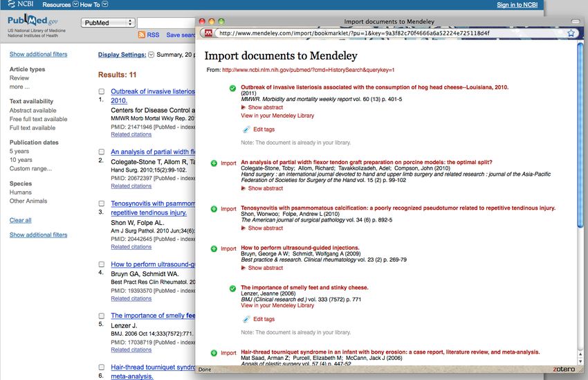Select the 10 years publication date filter
588x380 pixels.
tap(21, 160)
